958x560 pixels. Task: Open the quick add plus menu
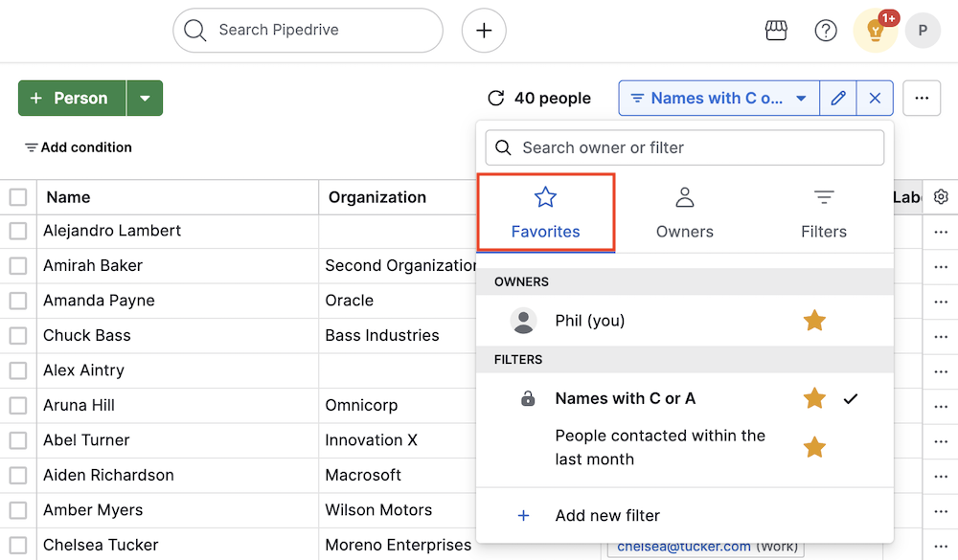coord(483,30)
